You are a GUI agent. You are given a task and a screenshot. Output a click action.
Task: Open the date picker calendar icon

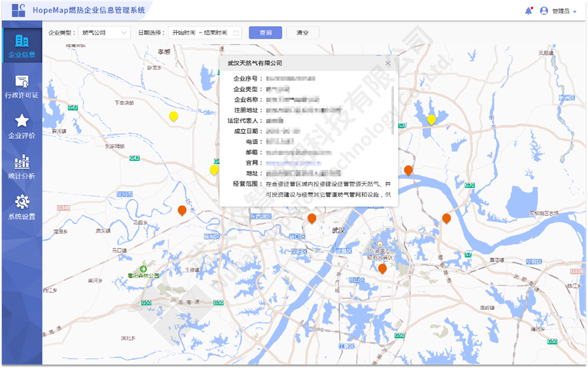pos(237,33)
